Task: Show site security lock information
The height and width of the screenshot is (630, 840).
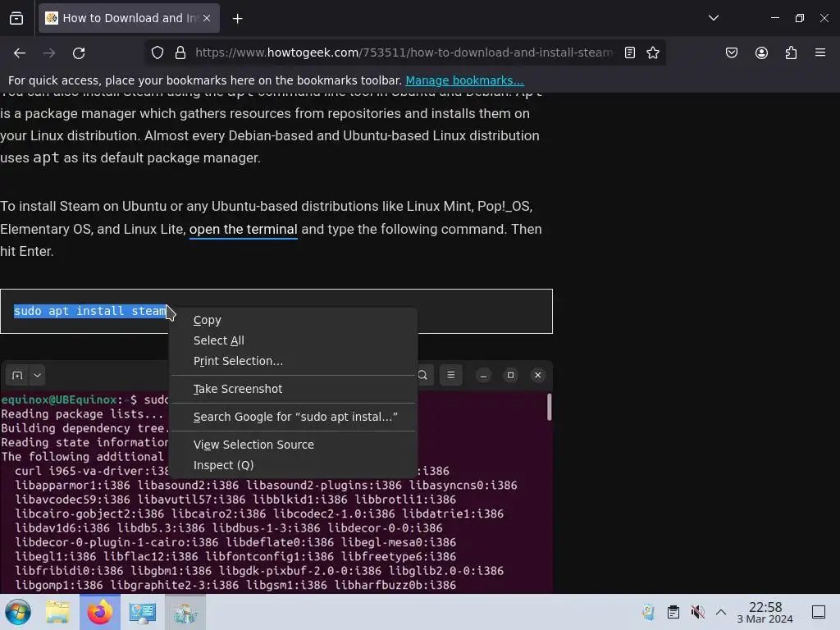Action: (180, 52)
